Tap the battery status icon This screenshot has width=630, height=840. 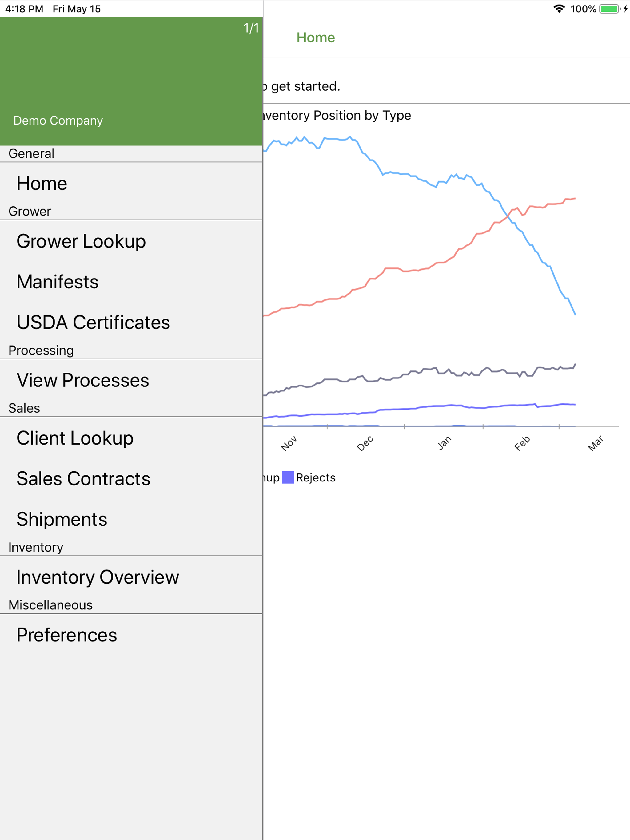610,9
